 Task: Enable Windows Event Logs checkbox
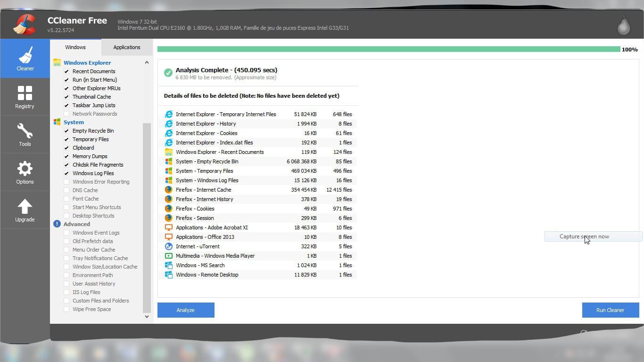66,233
